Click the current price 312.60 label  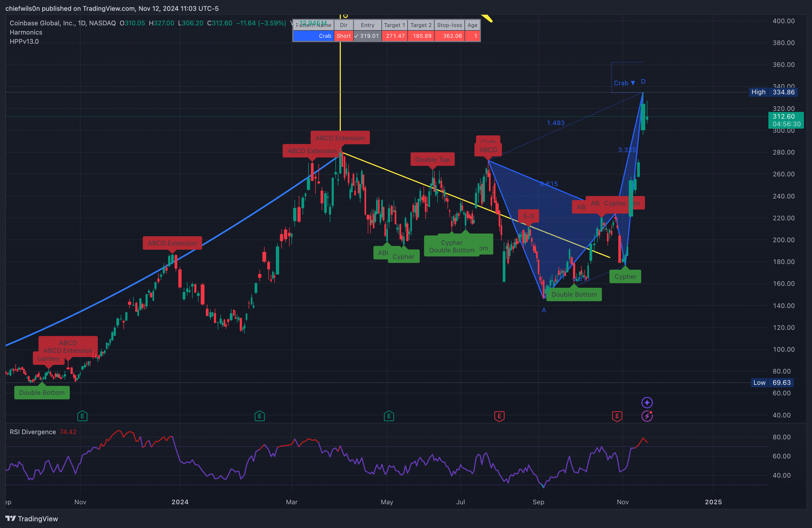pos(786,120)
